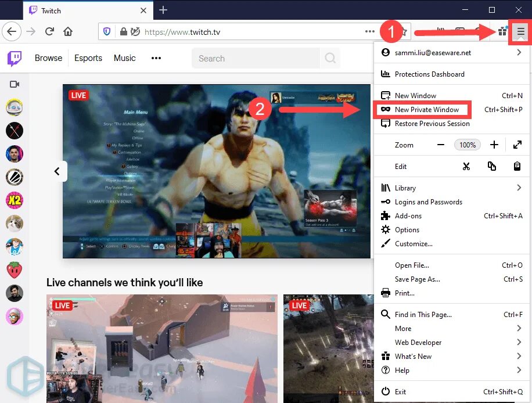The image size is (532, 403).
Task: Click the twitch.tv address bar URL
Action: (x=182, y=32)
